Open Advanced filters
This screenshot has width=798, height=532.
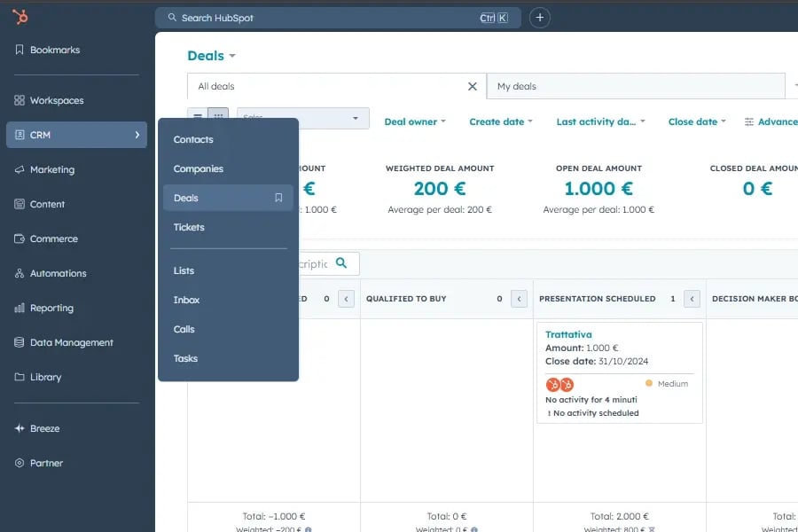coord(771,121)
